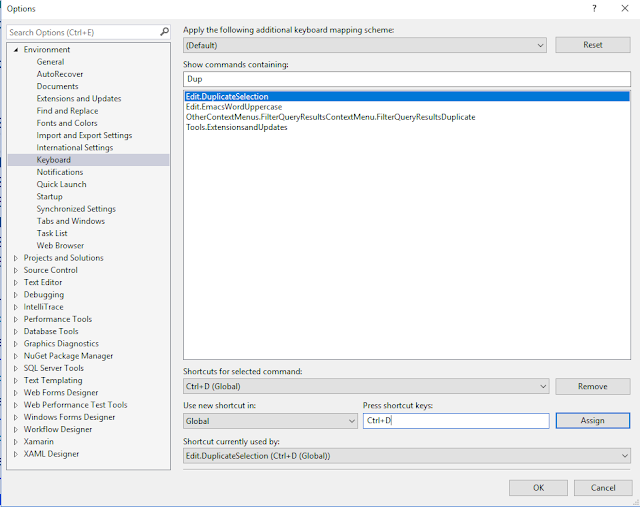Screen dimensions: 640x507
Task: Open Tabs and Windows settings
Action: [x=71, y=221]
